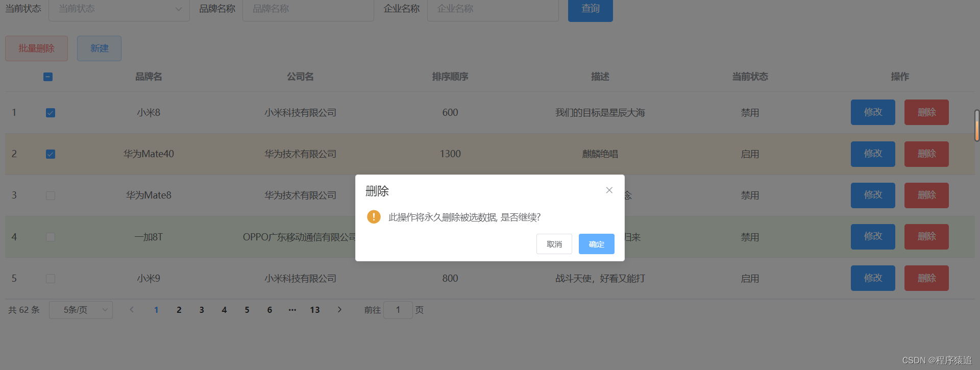Close the delete dialog with X icon
This screenshot has height=370, width=980.
click(609, 190)
